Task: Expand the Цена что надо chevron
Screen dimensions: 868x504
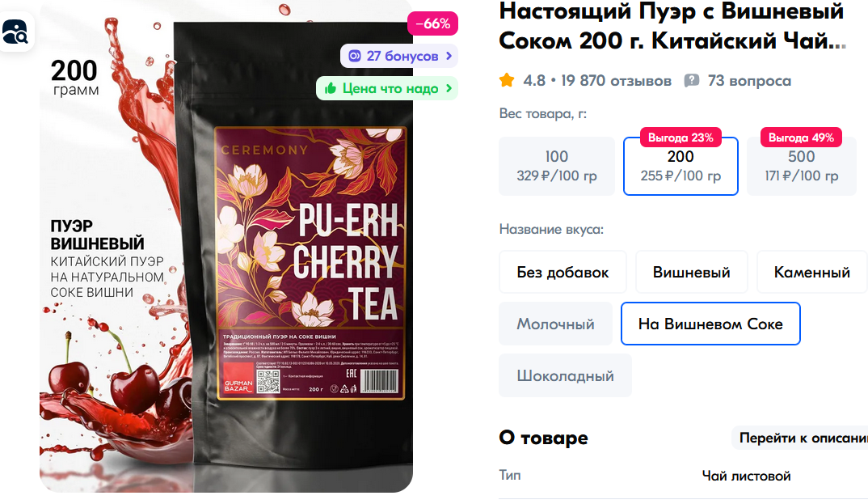Action: point(449,89)
